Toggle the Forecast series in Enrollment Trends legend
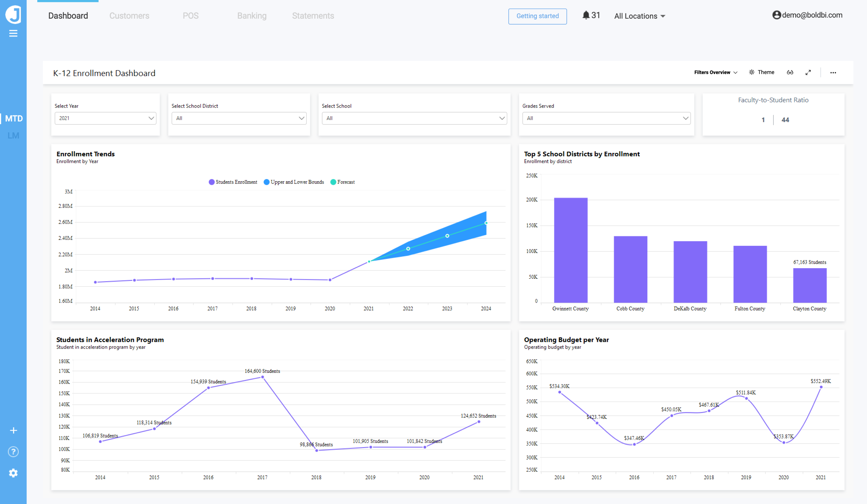867x504 pixels. point(343,182)
